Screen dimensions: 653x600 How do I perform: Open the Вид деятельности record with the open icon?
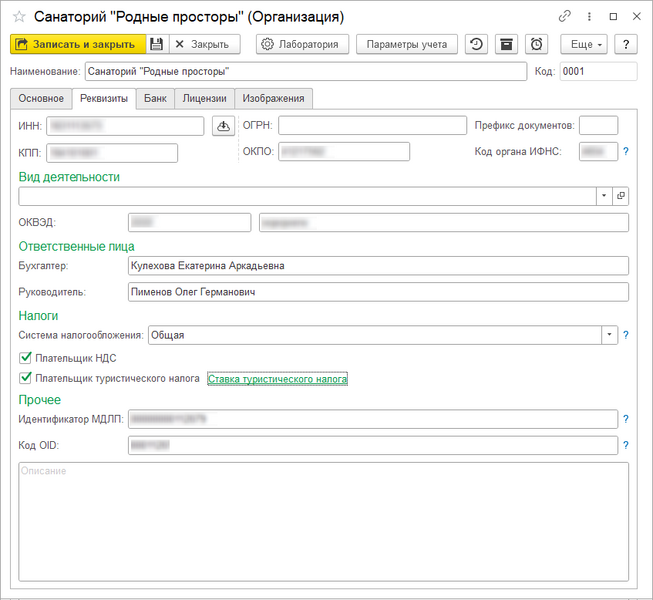[620, 196]
